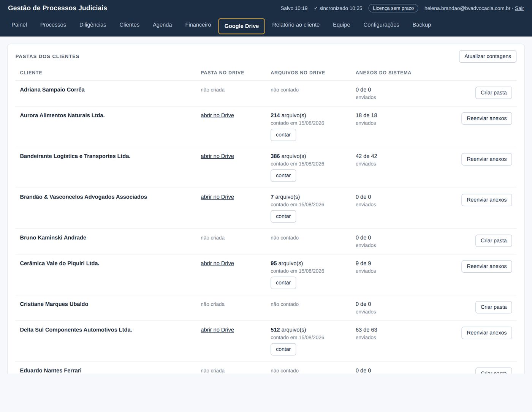Switch to the Backup tab
The height and width of the screenshot is (412, 532).
click(x=421, y=25)
